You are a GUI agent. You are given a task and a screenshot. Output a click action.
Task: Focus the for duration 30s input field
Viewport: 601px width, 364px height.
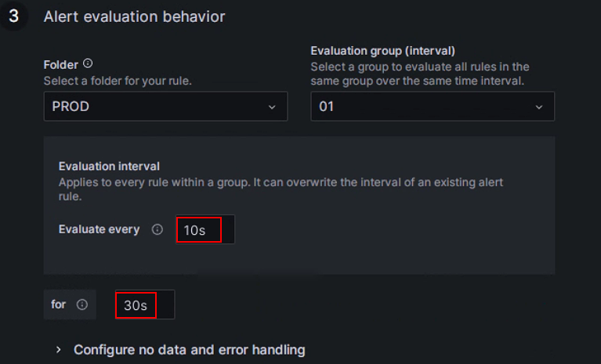pyautogui.click(x=144, y=305)
